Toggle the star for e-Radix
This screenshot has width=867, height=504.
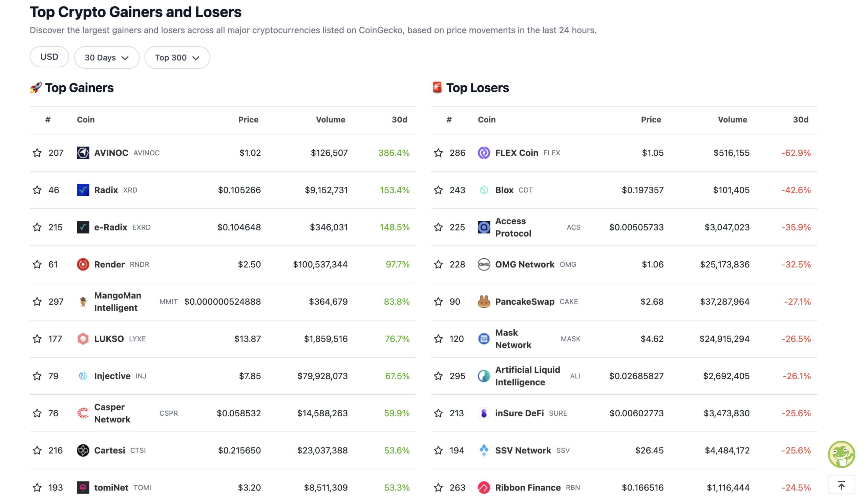(37, 227)
